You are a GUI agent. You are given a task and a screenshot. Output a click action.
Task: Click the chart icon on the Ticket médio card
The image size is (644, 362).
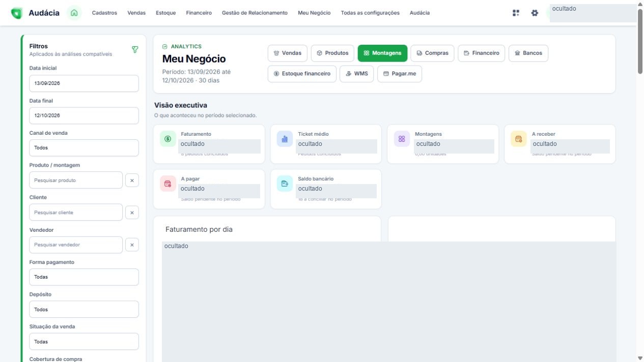click(x=285, y=139)
